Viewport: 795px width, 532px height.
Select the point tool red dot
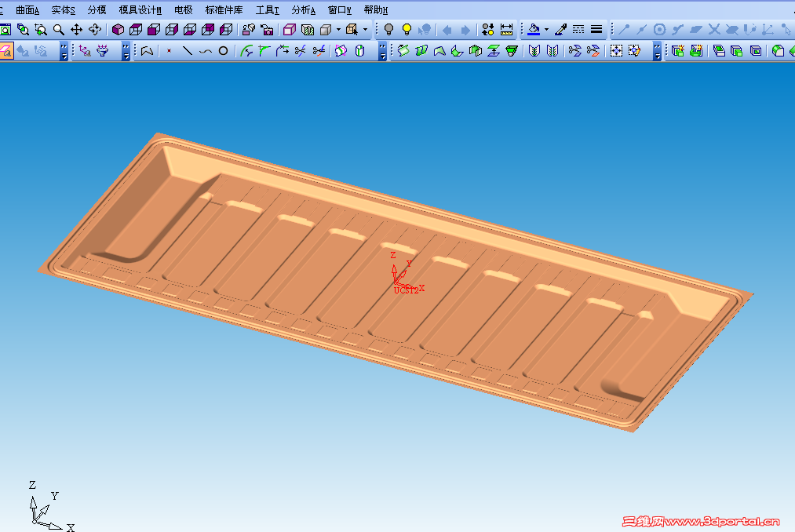click(x=170, y=51)
